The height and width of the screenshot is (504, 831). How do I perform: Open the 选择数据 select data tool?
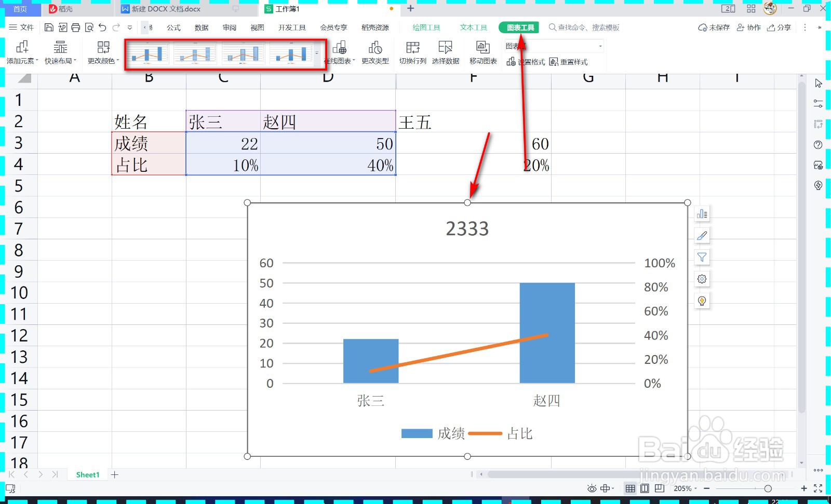pyautogui.click(x=445, y=52)
